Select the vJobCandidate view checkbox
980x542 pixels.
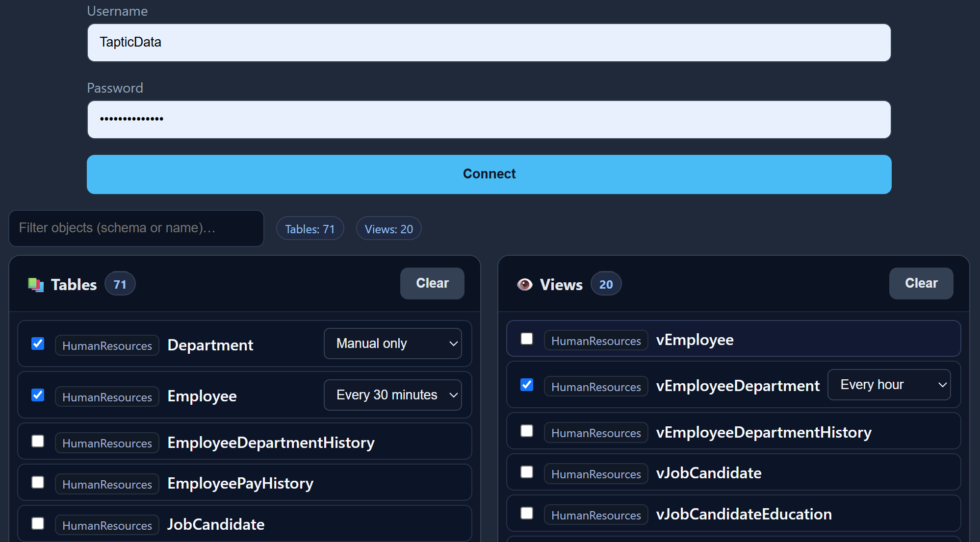(x=527, y=472)
